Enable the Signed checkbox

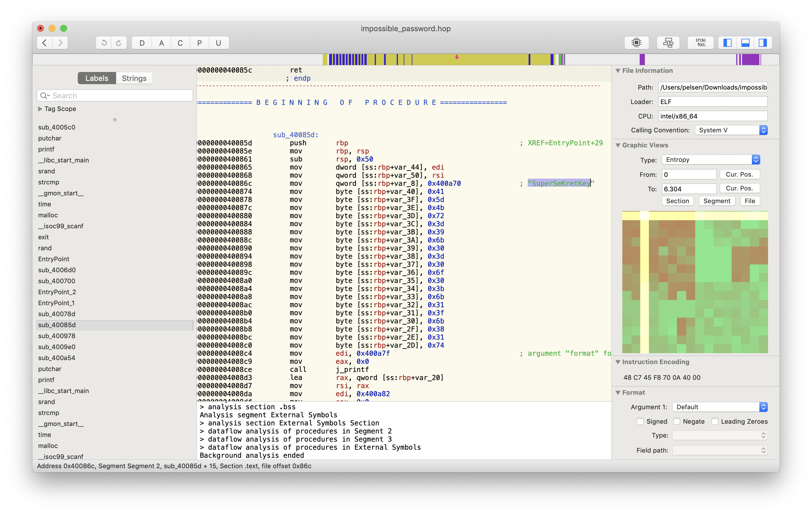[x=640, y=421]
